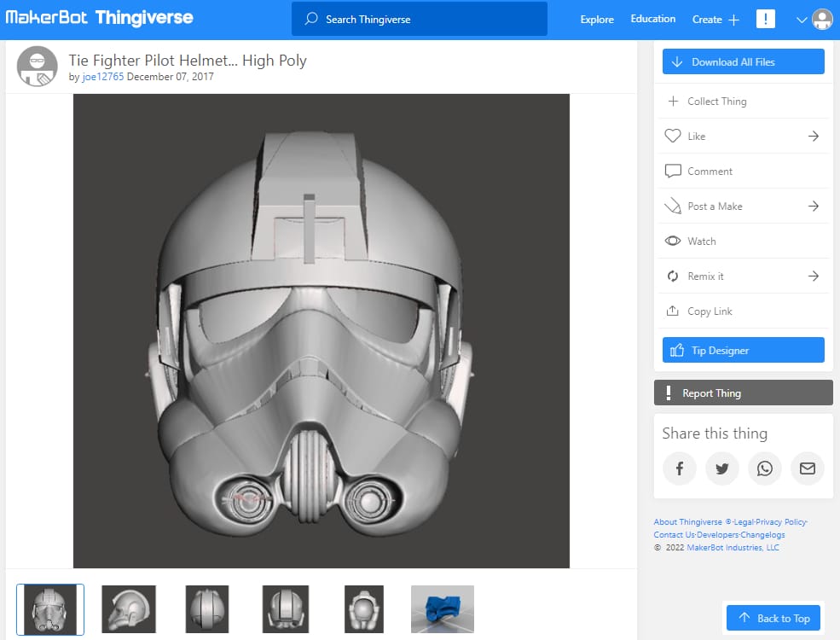840x640 pixels.
Task: Open MakerBot Industries, LLC link
Action: pyautogui.click(x=733, y=548)
